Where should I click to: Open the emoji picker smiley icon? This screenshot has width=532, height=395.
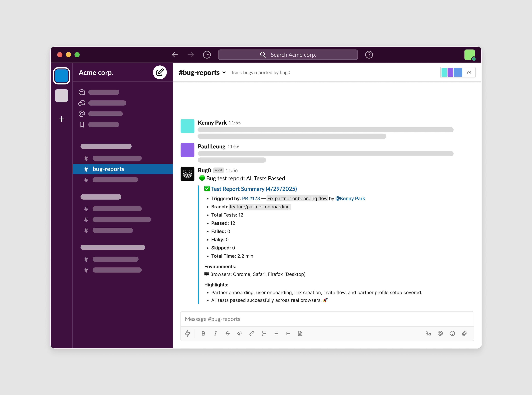click(452, 334)
